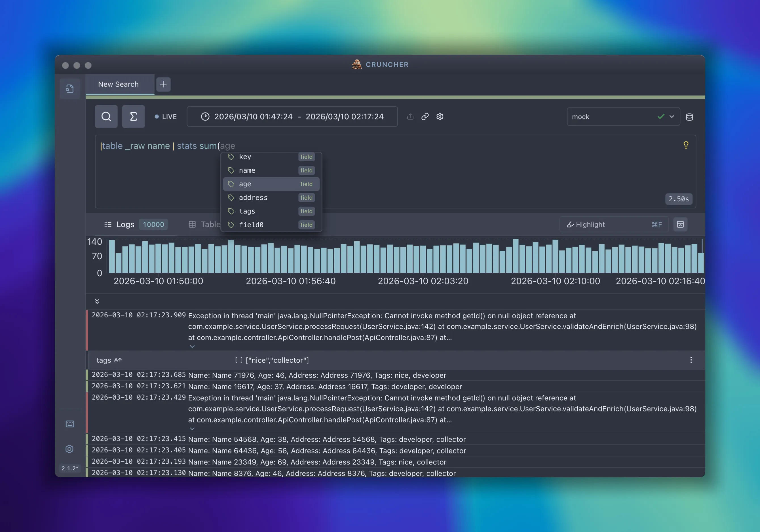Expand the 02:17:23.429 exception row chevron
The width and height of the screenshot is (760, 532).
(192, 428)
